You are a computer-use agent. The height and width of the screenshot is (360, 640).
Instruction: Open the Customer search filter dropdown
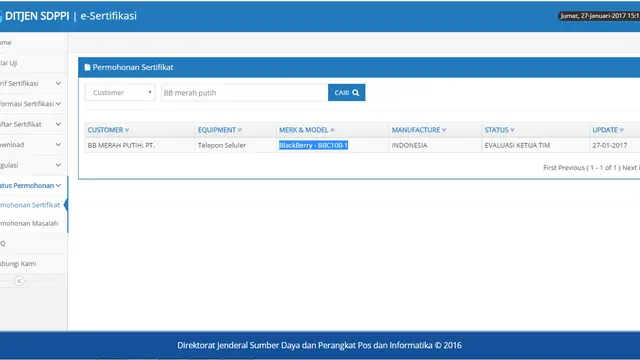pyautogui.click(x=120, y=93)
